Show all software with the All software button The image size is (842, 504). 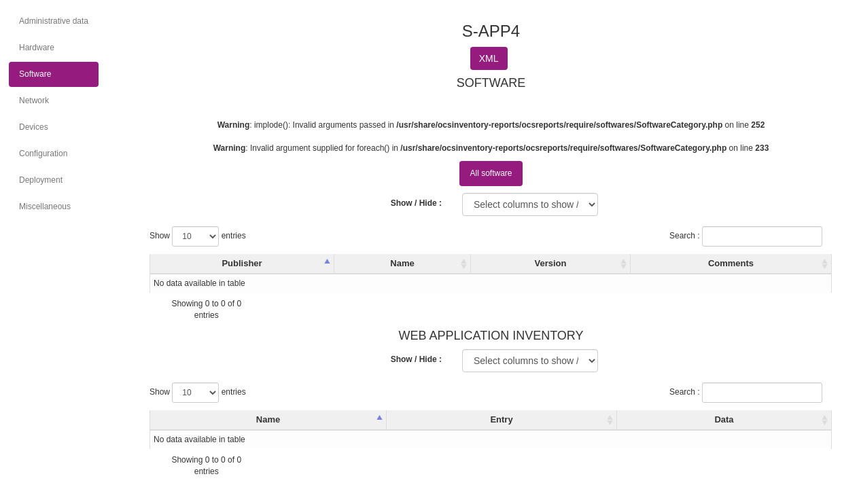coord(491,173)
